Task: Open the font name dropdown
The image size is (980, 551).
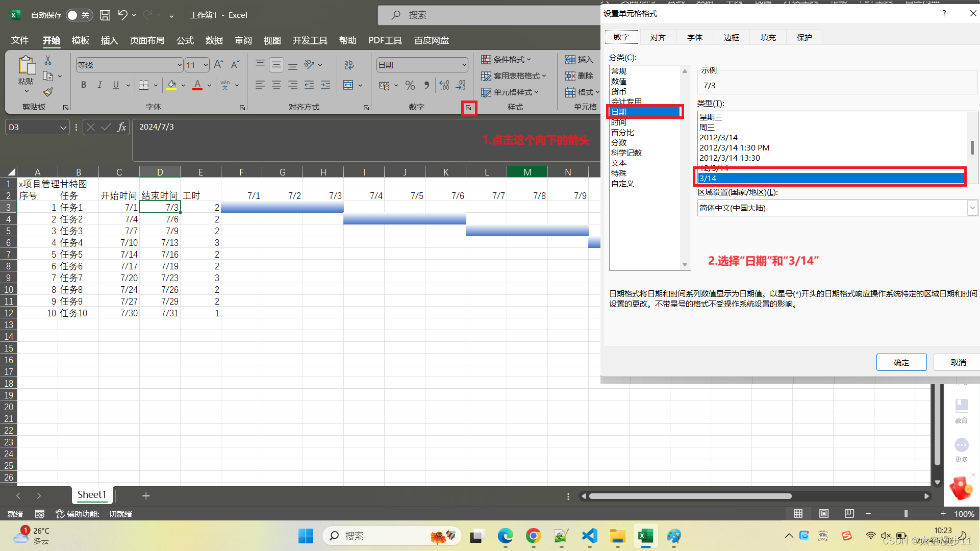Action: (180, 65)
